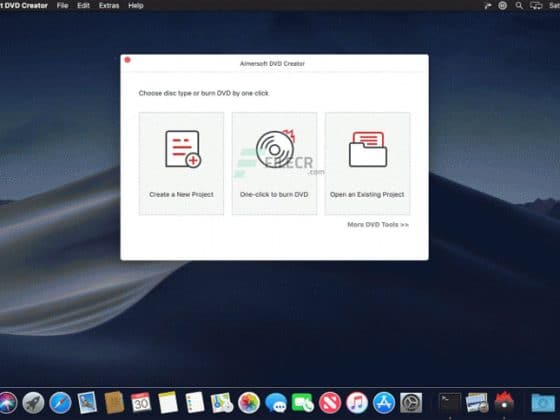Open the File menu
This screenshot has width=560, height=420.
pos(62,6)
